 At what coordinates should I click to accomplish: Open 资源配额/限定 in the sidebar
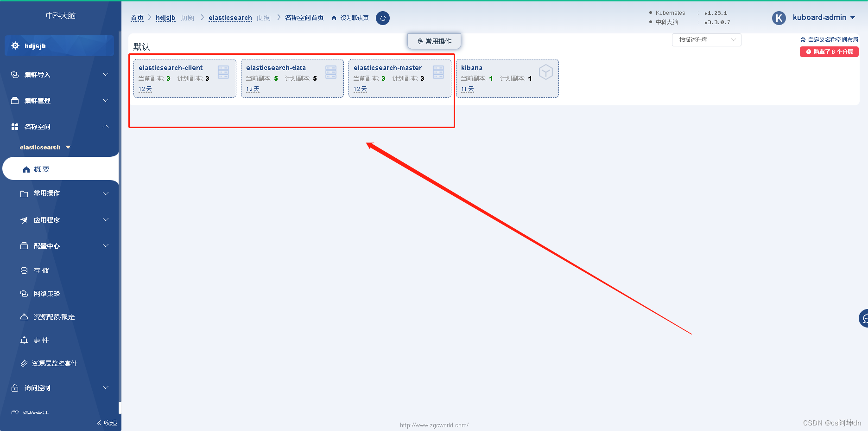[54, 317]
